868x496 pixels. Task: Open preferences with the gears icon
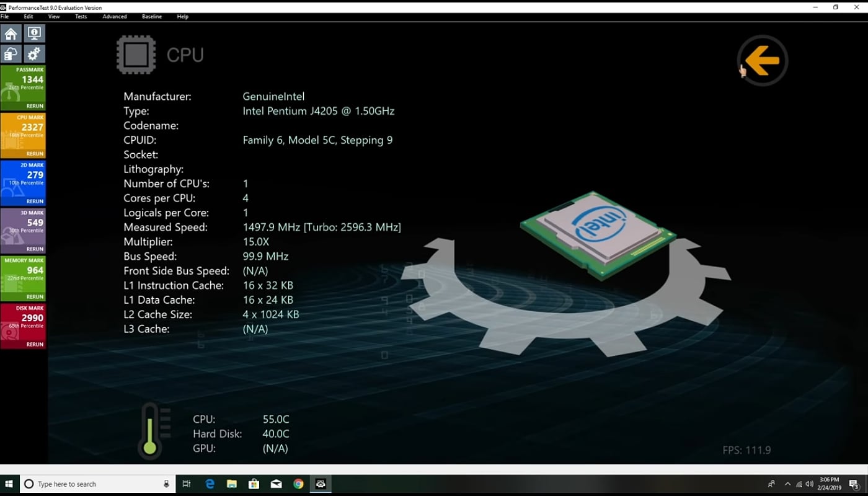34,54
